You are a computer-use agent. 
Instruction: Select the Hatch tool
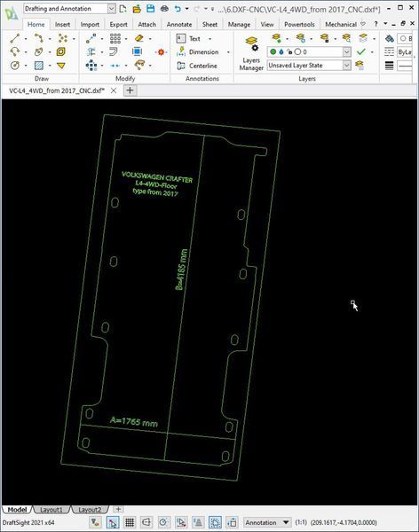39,65
